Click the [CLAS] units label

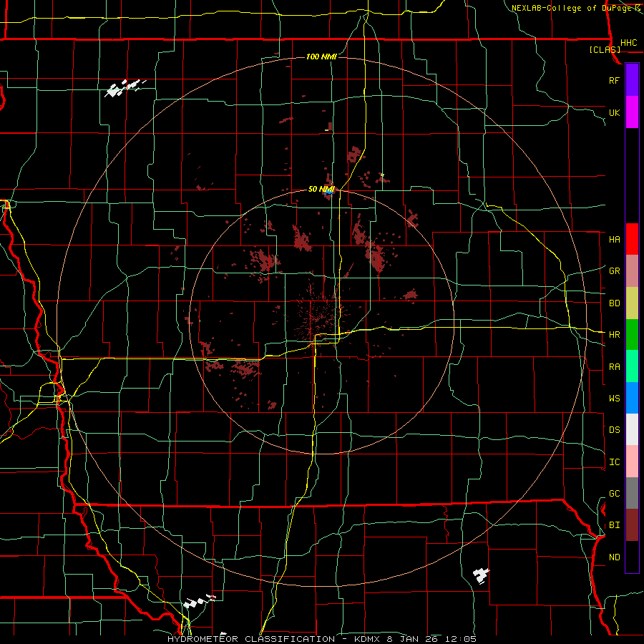(605, 49)
